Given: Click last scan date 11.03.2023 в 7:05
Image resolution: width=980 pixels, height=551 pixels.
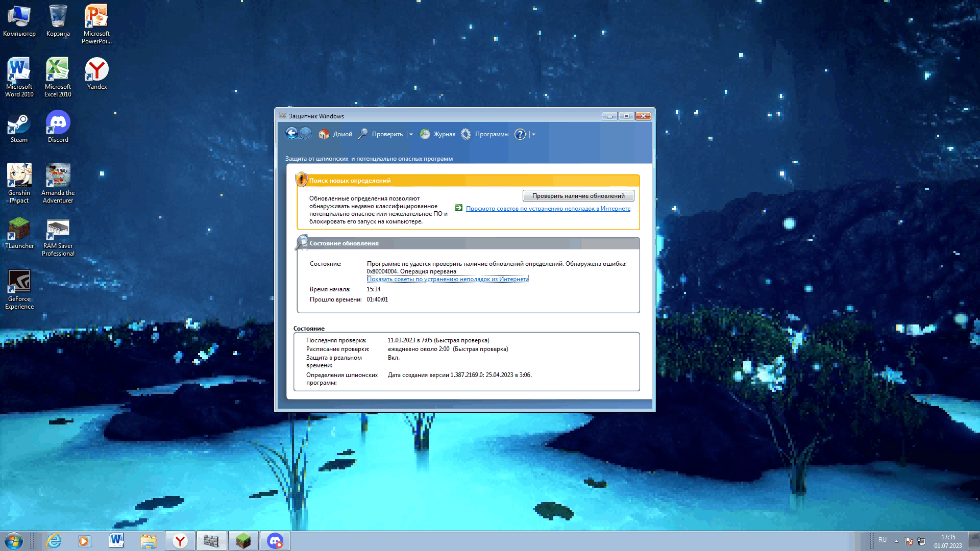Looking at the screenshot, I should click(x=410, y=340).
